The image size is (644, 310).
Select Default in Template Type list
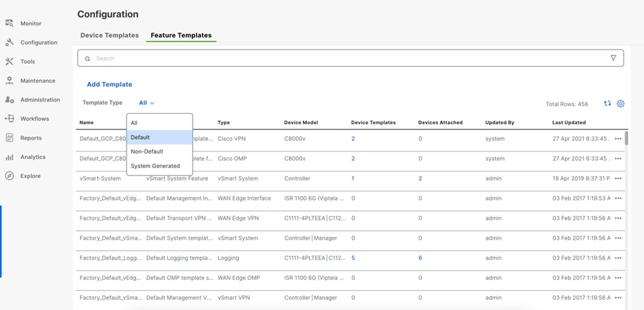[160, 137]
